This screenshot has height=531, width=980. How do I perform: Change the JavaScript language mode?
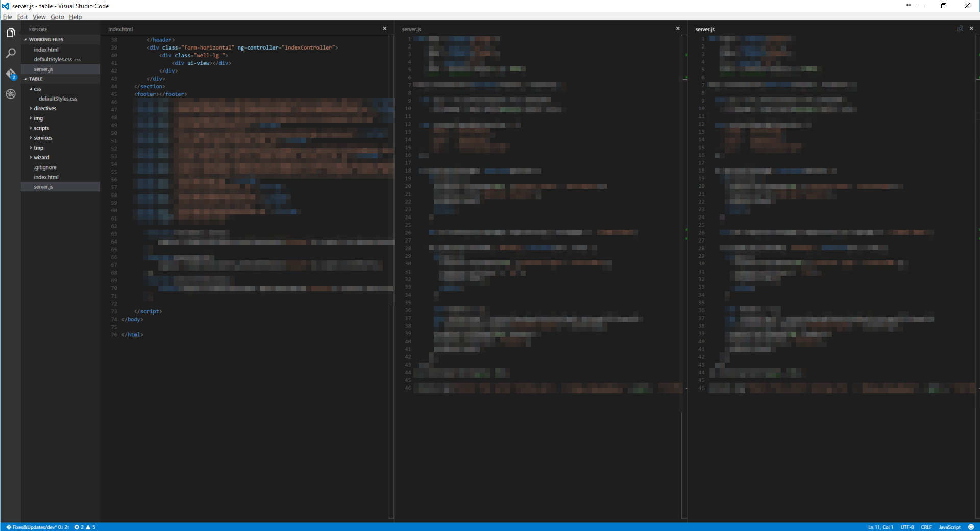949,527
